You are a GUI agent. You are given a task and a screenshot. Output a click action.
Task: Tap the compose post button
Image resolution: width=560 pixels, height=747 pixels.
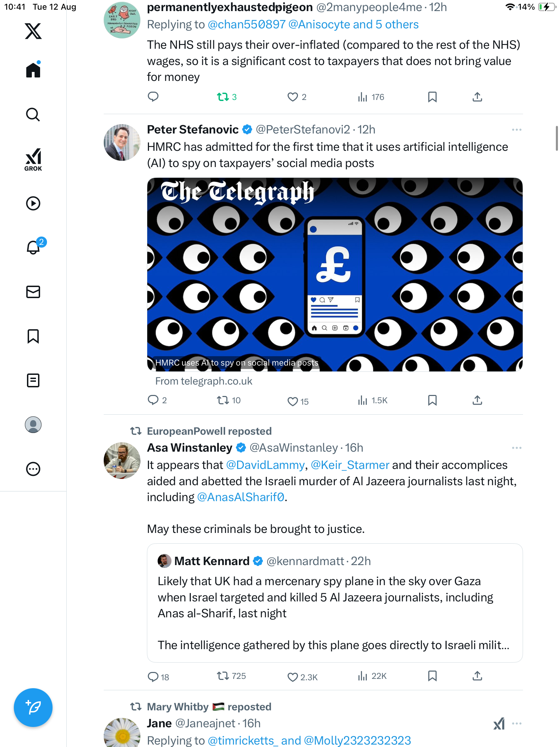pyautogui.click(x=33, y=708)
